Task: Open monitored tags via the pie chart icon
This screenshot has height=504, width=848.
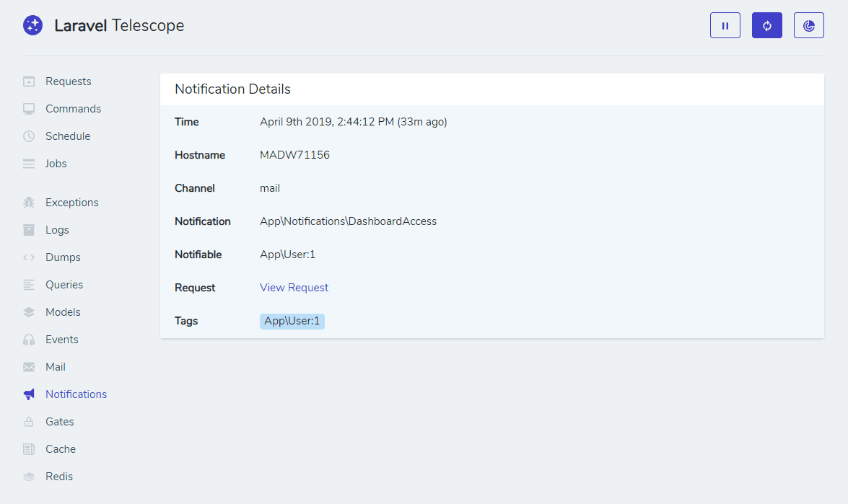Action: point(808,25)
